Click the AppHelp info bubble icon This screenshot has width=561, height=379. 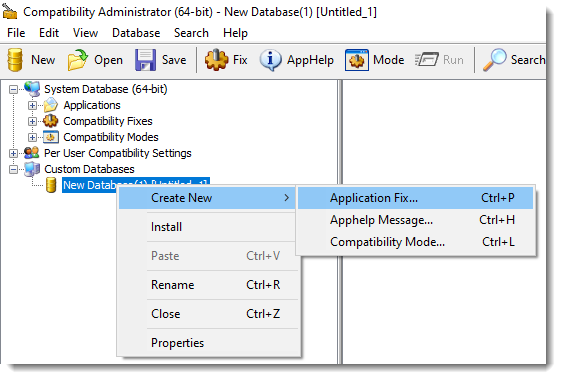pos(270,60)
